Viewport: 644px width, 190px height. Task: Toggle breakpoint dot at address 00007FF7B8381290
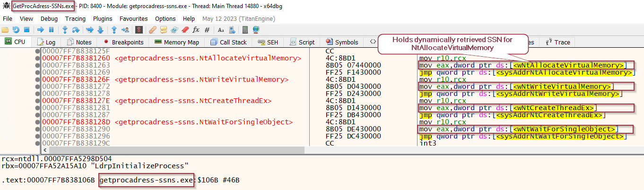(x=37, y=129)
